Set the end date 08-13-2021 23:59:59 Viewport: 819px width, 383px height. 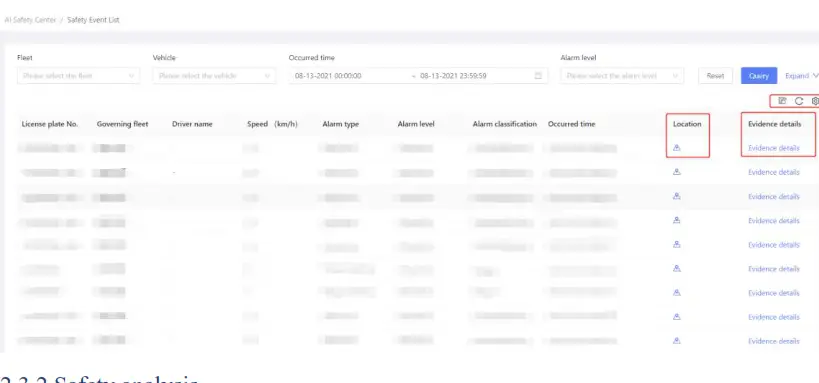pos(453,76)
